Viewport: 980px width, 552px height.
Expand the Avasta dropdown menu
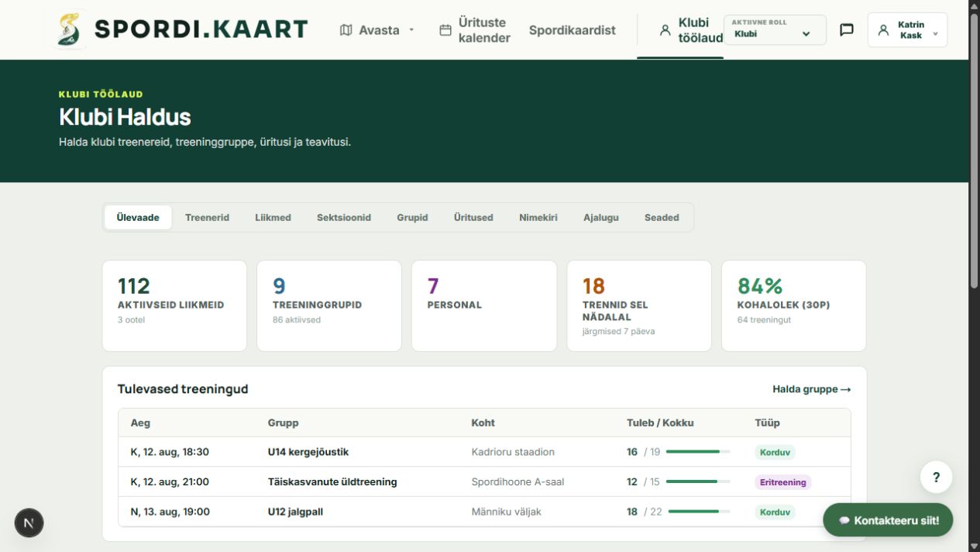[x=377, y=30]
